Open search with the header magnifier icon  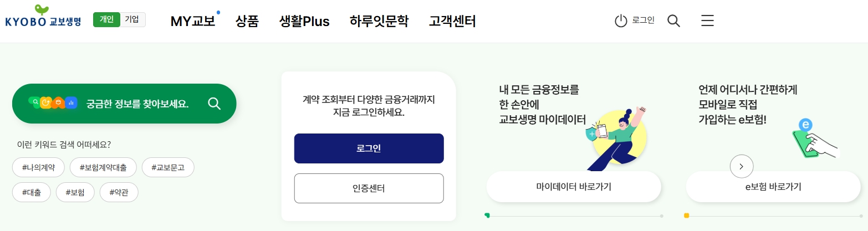673,21
